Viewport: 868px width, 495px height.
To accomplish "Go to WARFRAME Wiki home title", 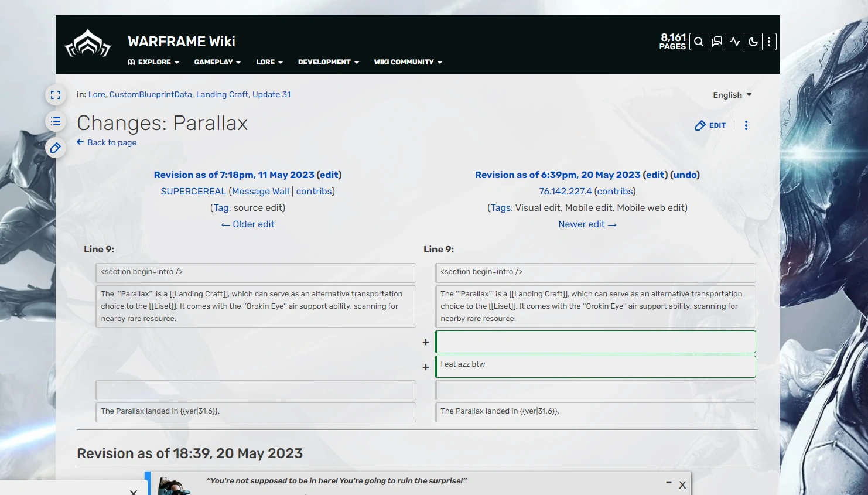I will (x=182, y=42).
